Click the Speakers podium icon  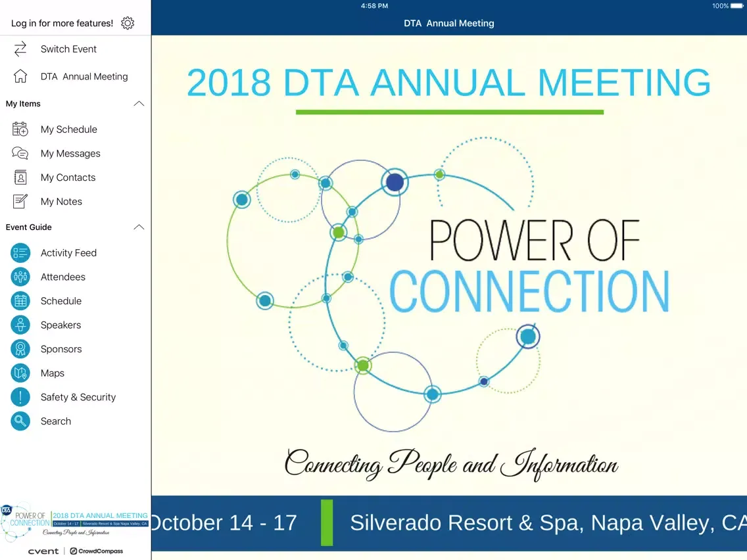tap(20, 325)
